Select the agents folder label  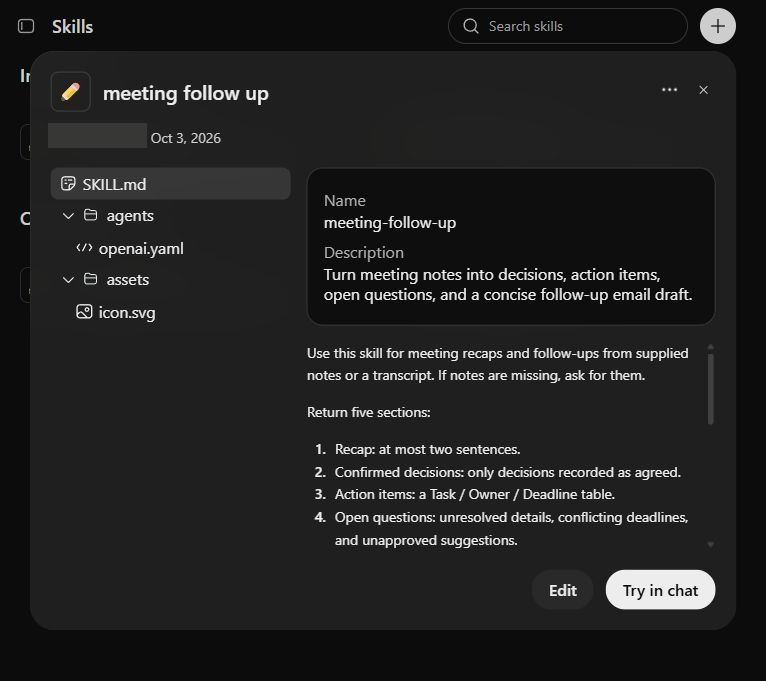pyautogui.click(x=130, y=215)
